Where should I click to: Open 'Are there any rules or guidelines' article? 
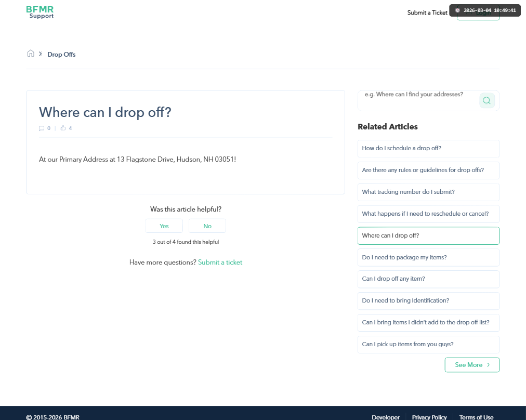428,170
